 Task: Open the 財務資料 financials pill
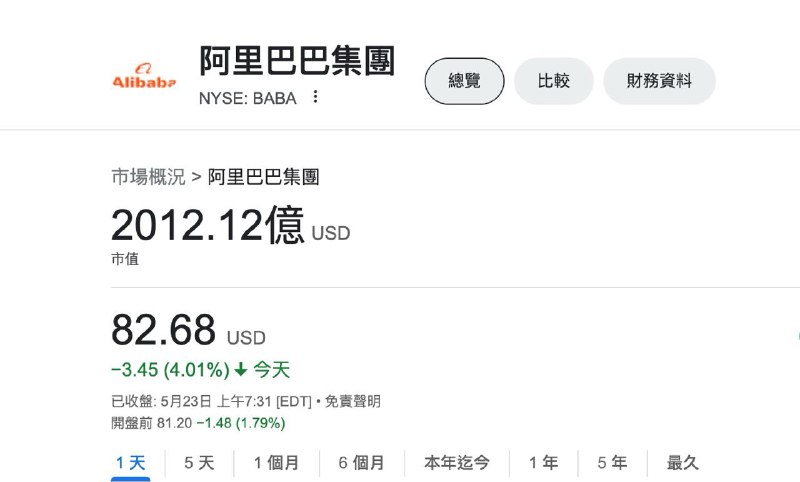(659, 81)
